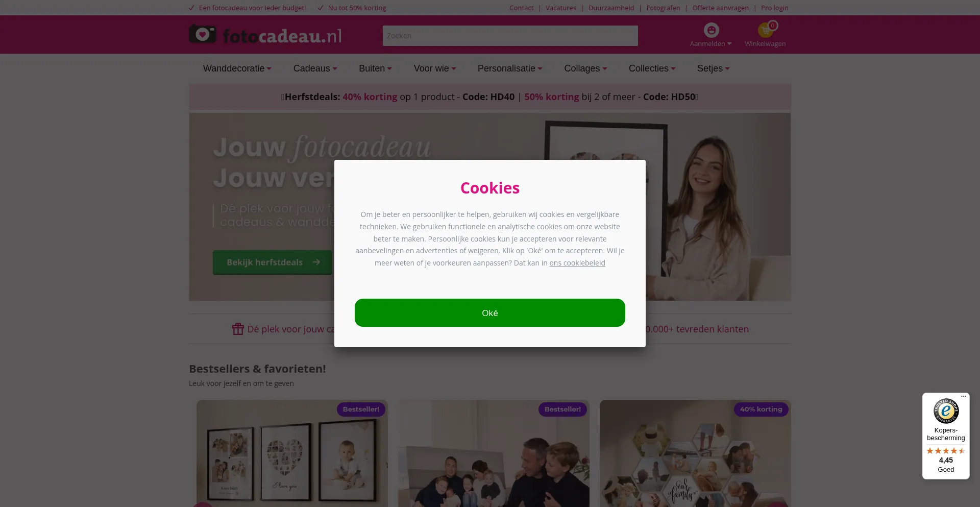980x507 pixels.
Task: Open the hexagon collage 40% korting product
Action: click(x=695, y=453)
